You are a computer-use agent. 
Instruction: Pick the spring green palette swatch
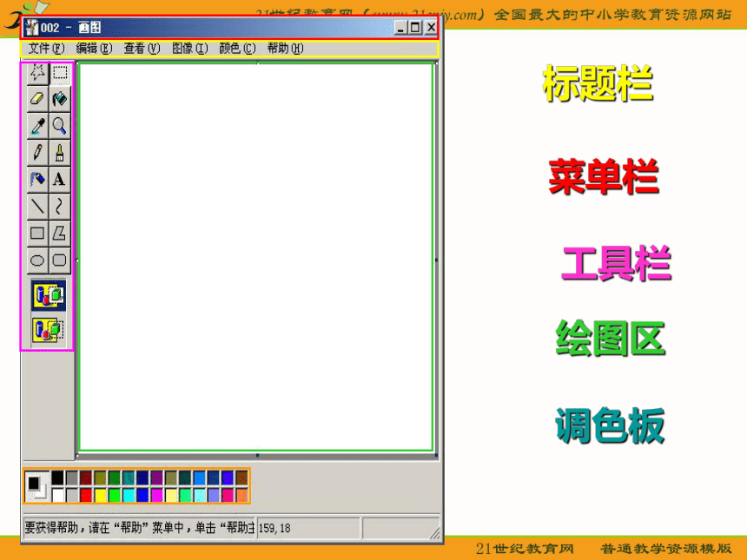coord(185,495)
